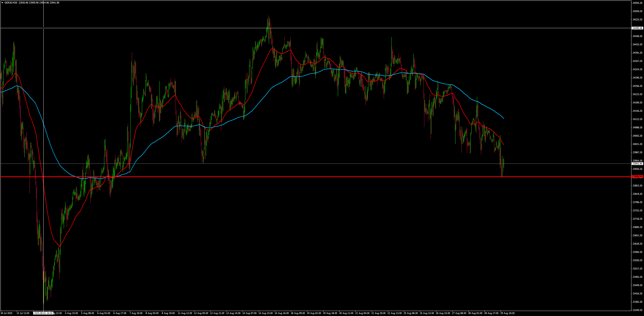Click the 8 Aug 03:30 time label
Screen dimensions: 644x316
[152, 313]
